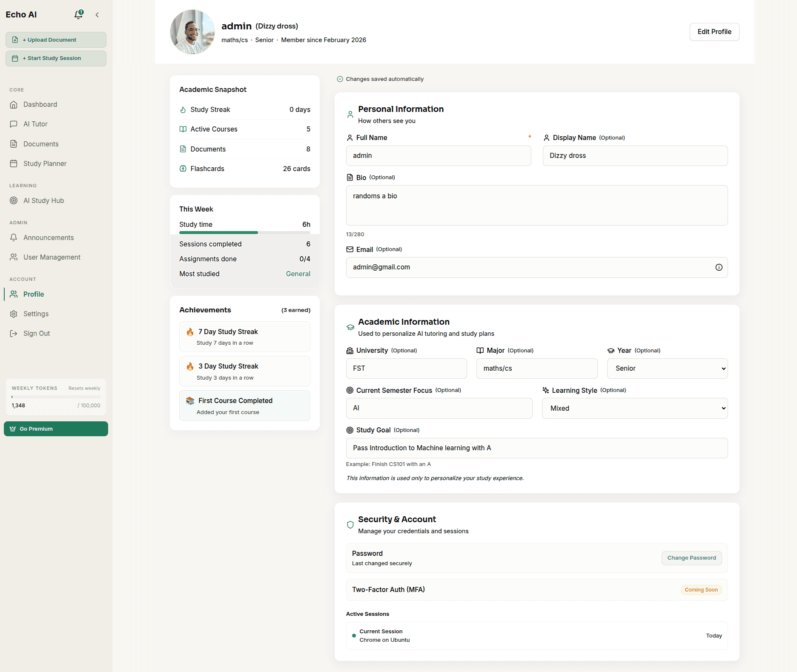Click the Documents file icon in sidebar
Screen dimensions: 797x672
click(x=14, y=144)
